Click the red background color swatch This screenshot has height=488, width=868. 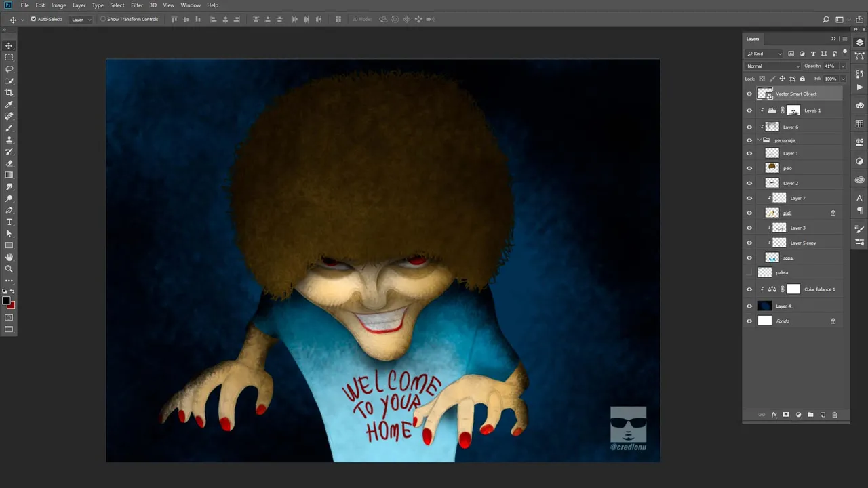coord(11,305)
